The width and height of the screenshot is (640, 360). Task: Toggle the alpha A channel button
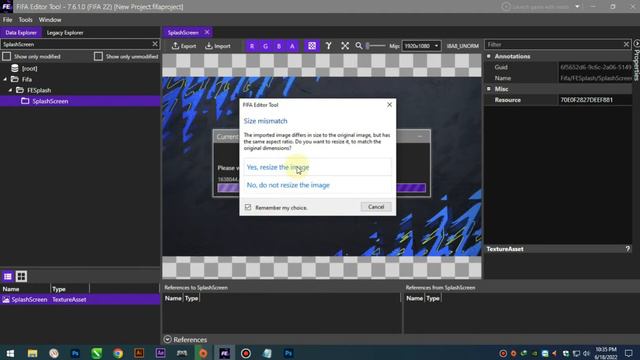(x=292, y=46)
